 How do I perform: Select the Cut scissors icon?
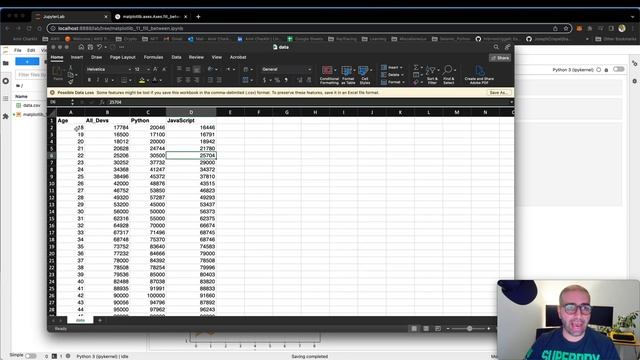coord(71,68)
